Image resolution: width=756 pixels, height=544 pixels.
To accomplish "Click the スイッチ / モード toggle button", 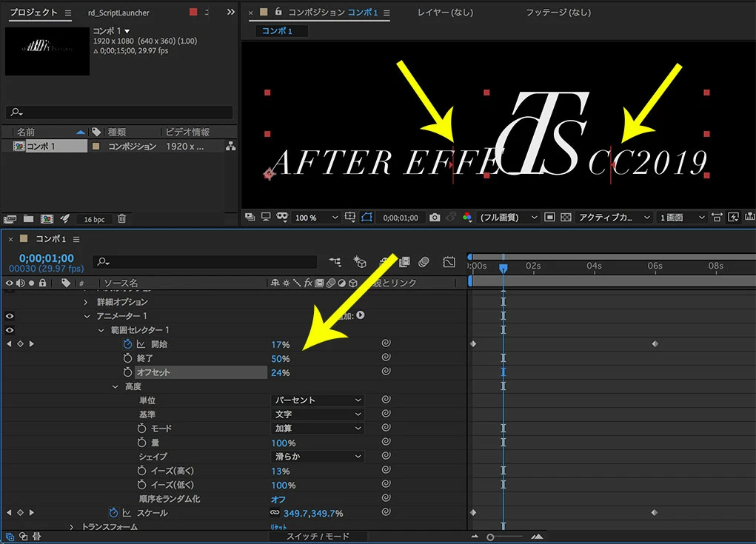I will (318, 537).
